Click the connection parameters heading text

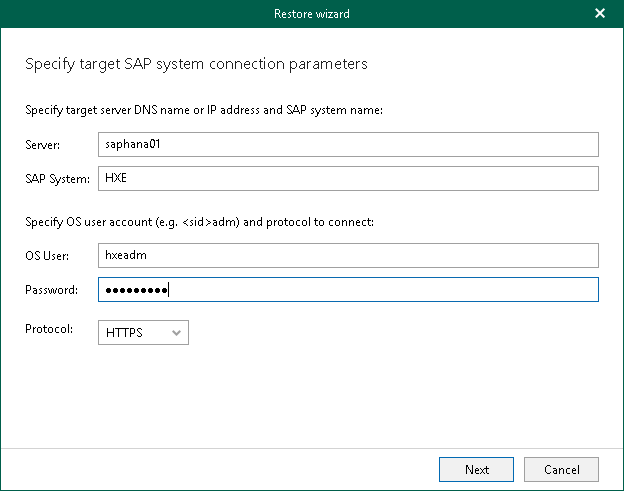coord(196,64)
